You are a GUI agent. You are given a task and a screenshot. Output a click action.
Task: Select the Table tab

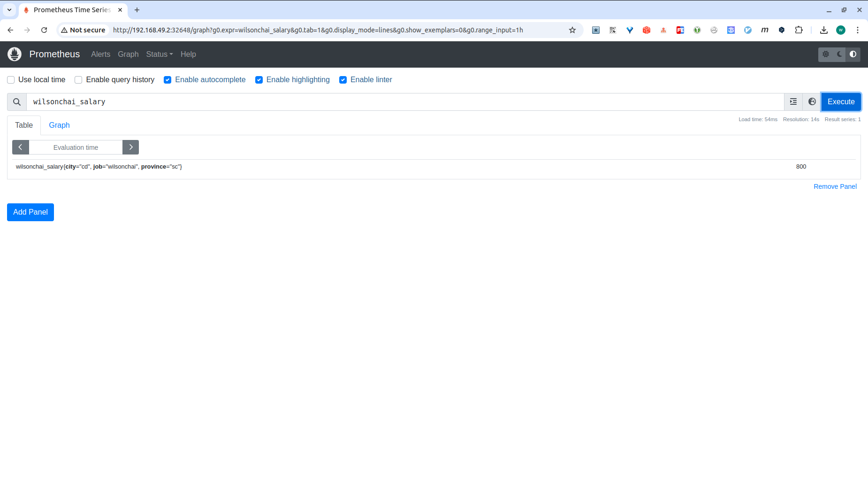click(x=24, y=125)
